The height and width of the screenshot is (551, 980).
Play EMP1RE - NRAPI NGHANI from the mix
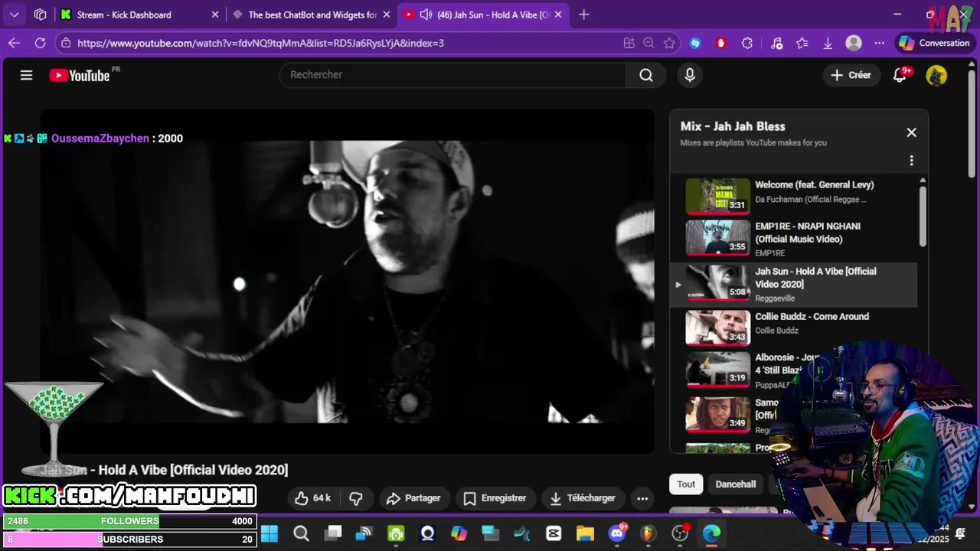point(793,240)
